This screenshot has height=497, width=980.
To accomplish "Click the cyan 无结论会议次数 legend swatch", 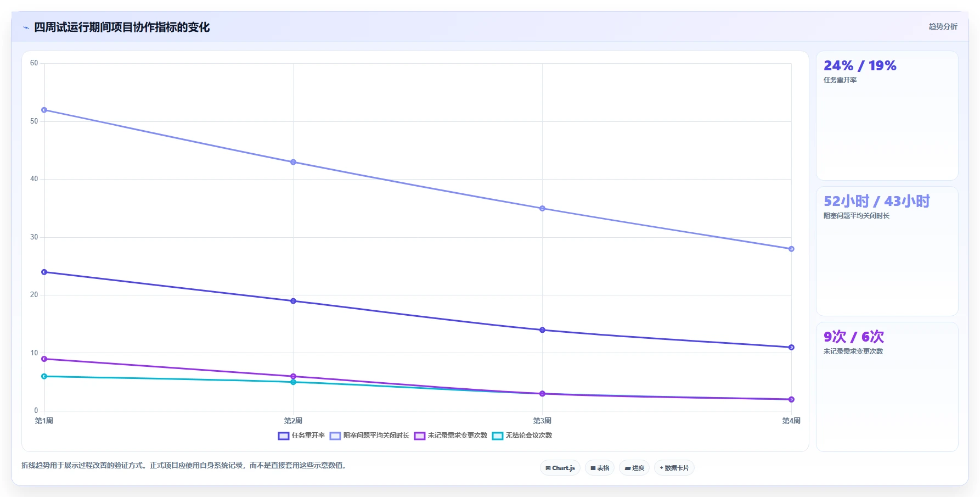I will pos(498,436).
